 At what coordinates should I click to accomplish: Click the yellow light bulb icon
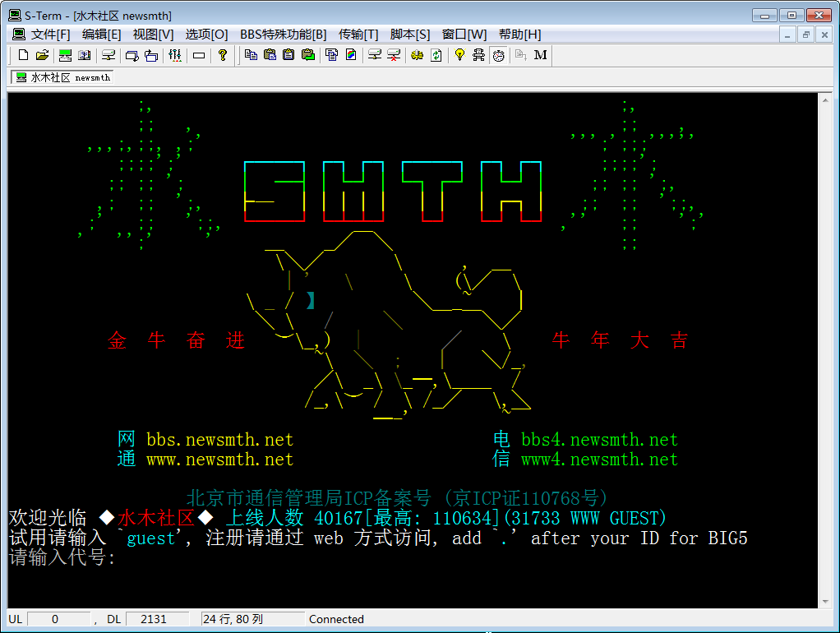click(x=459, y=55)
